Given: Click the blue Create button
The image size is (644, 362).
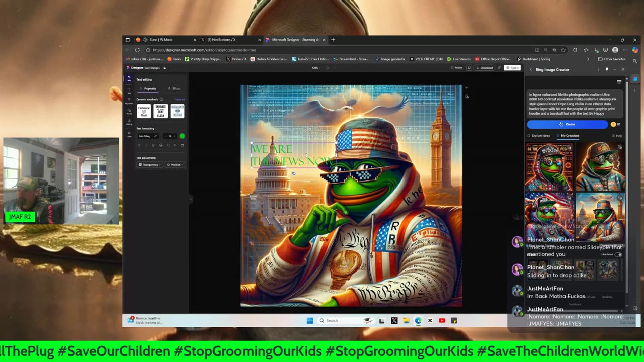Looking at the screenshot, I should (567, 124).
